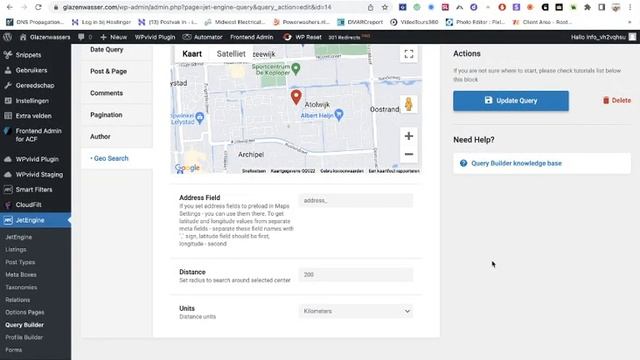The width and height of the screenshot is (640, 360).
Task: Open the DNS Propagation bookmark
Action: tap(35, 22)
